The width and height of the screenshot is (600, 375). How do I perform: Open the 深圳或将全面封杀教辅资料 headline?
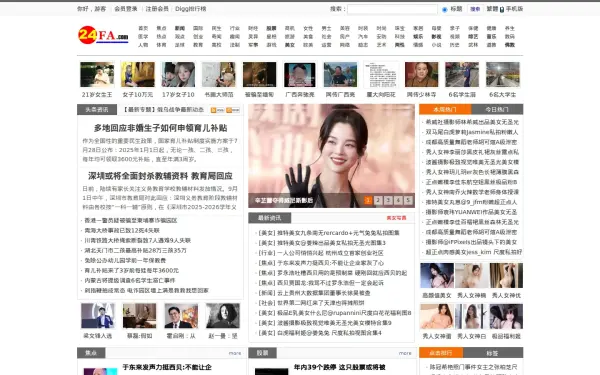coord(160,176)
